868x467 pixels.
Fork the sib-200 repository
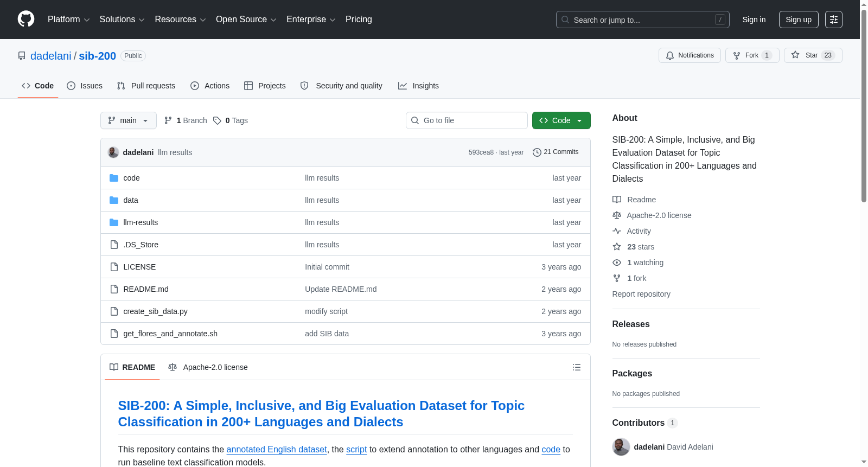point(752,55)
